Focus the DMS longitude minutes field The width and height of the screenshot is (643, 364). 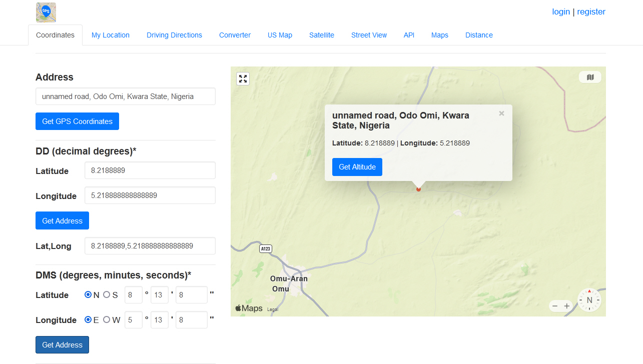tap(160, 320)
